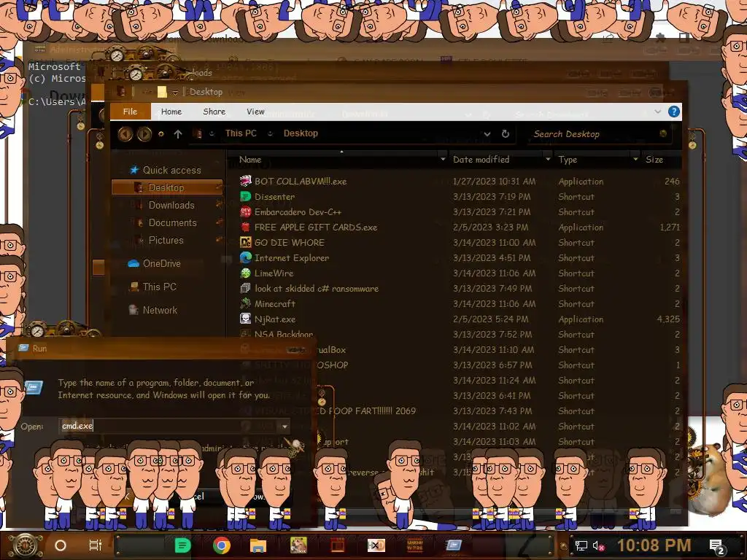Screen dimensions: 747x560
Task: Refresh the Desktop folder view
Action: pyautogui.click(x=506, y=134)
